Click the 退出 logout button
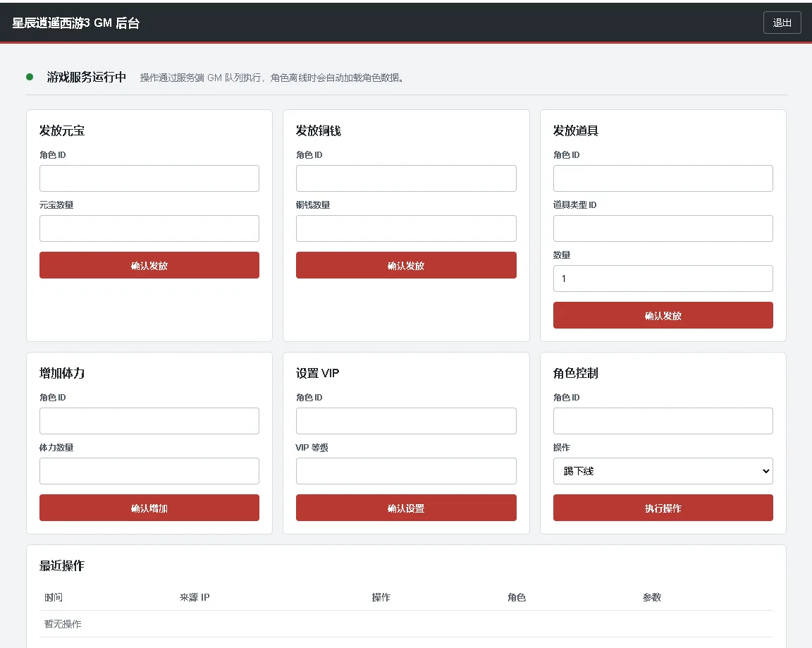This screenshot has height=648, width=812. [x=782, y=23]
